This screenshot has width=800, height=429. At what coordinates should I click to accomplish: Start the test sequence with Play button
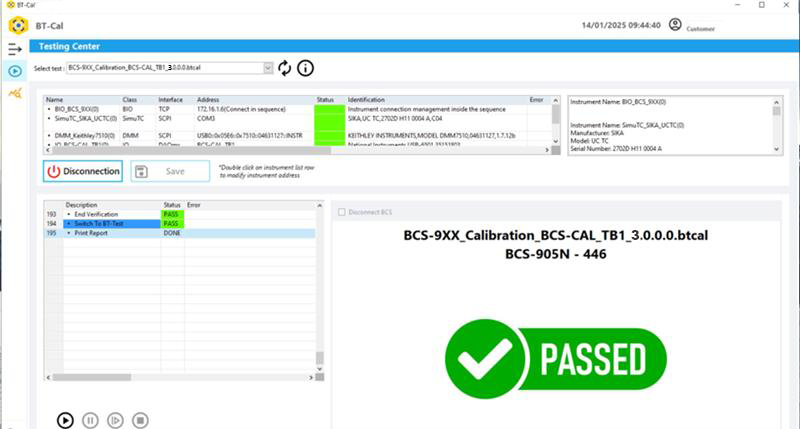pos(65,420)
